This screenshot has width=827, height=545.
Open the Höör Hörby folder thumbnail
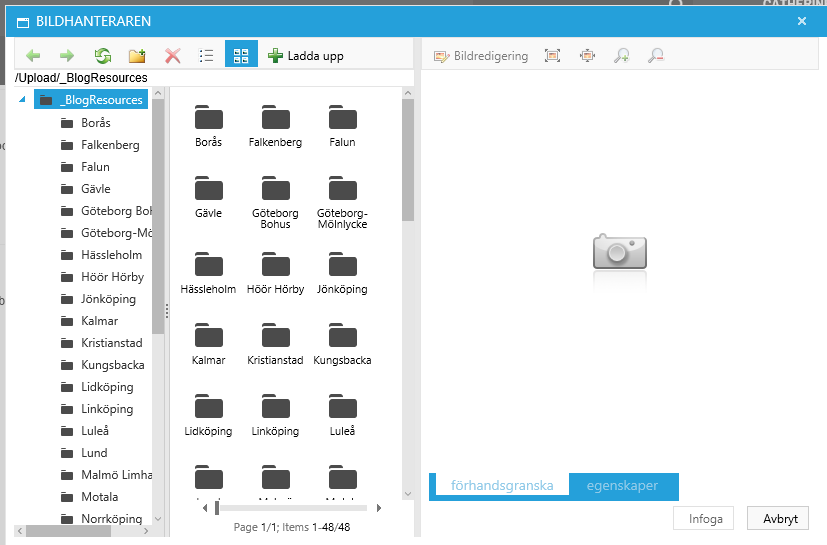(275, 273)
